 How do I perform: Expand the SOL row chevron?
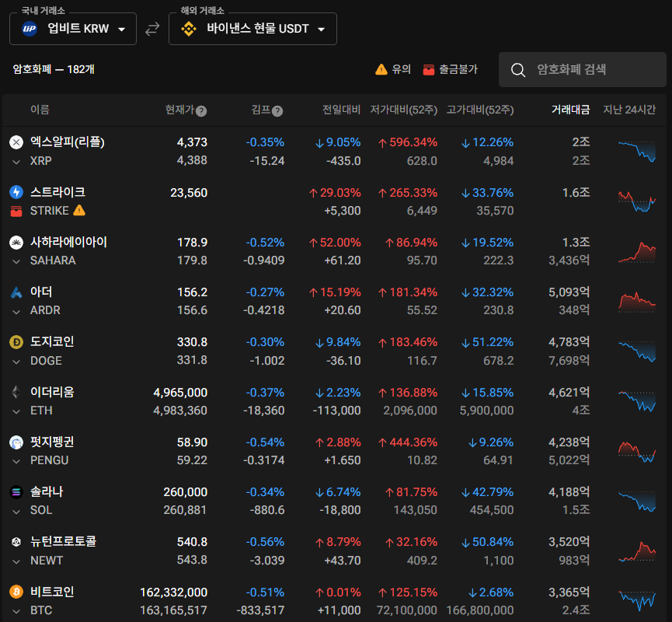tap(16, 512)
